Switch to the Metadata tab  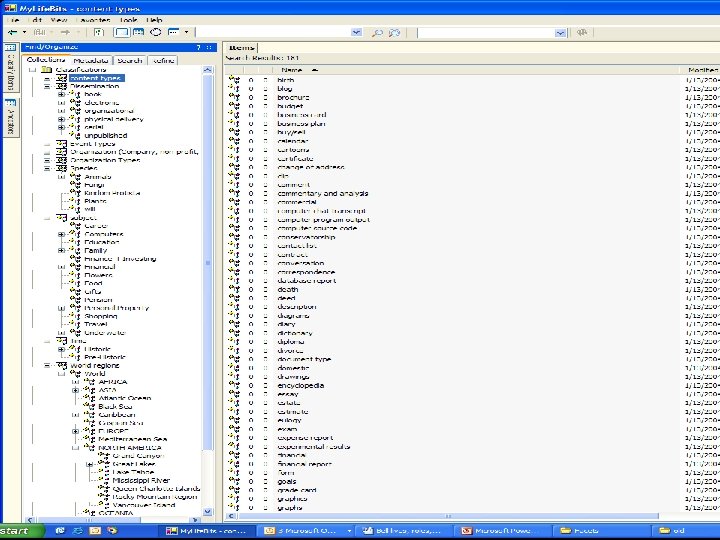91,60
